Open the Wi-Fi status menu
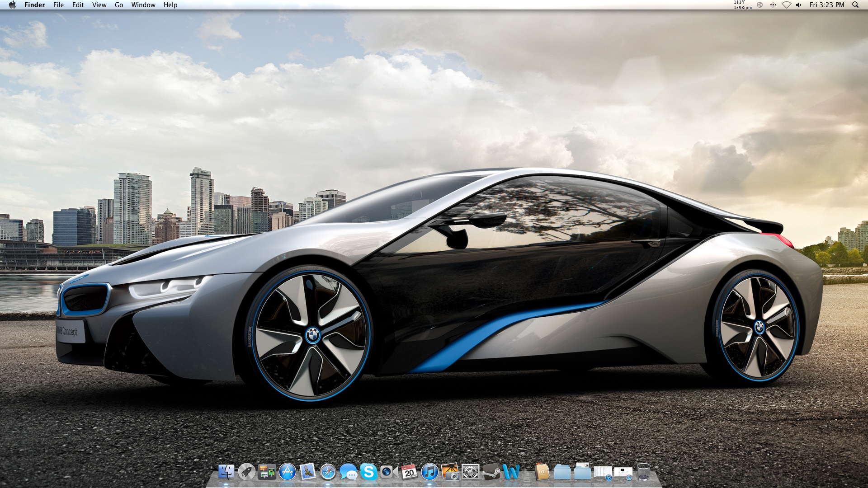 [x=786, y=5]
